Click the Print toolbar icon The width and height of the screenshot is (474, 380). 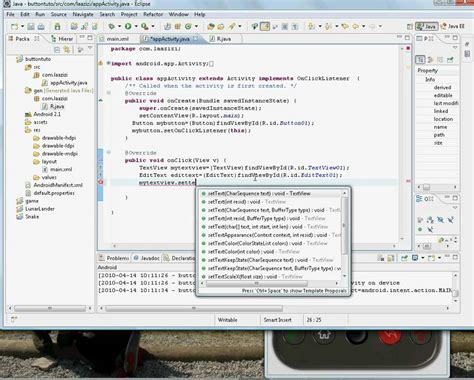tap(41, 26)
